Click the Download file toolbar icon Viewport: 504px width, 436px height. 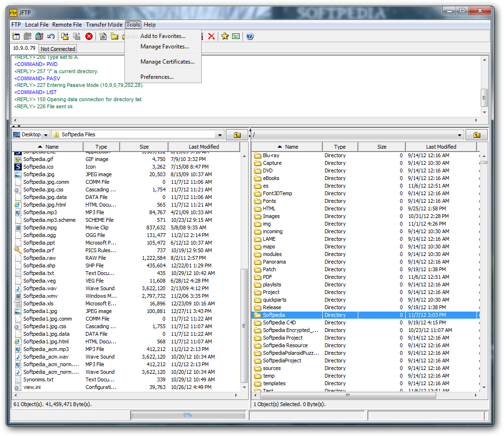pos(65,36)
